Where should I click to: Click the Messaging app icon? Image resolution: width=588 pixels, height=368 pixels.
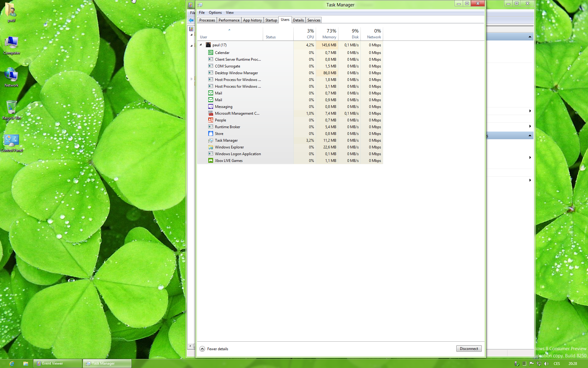tap(211, 107)
